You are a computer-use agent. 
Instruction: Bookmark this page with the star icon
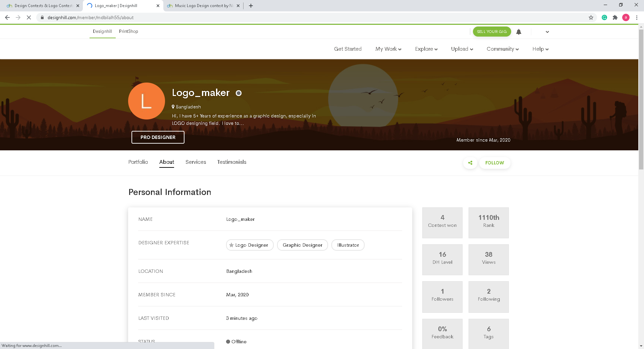point(591,17)
